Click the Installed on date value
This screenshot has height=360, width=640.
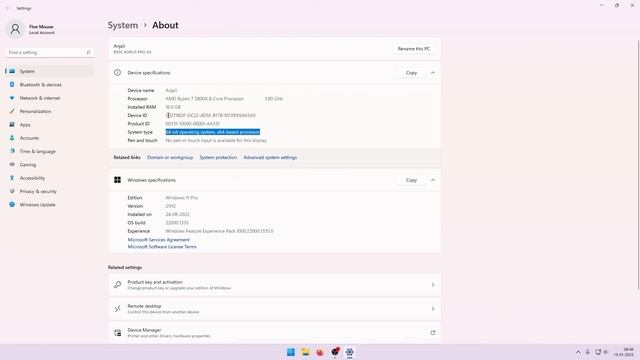pyautogui.click(x=178, y=215)
